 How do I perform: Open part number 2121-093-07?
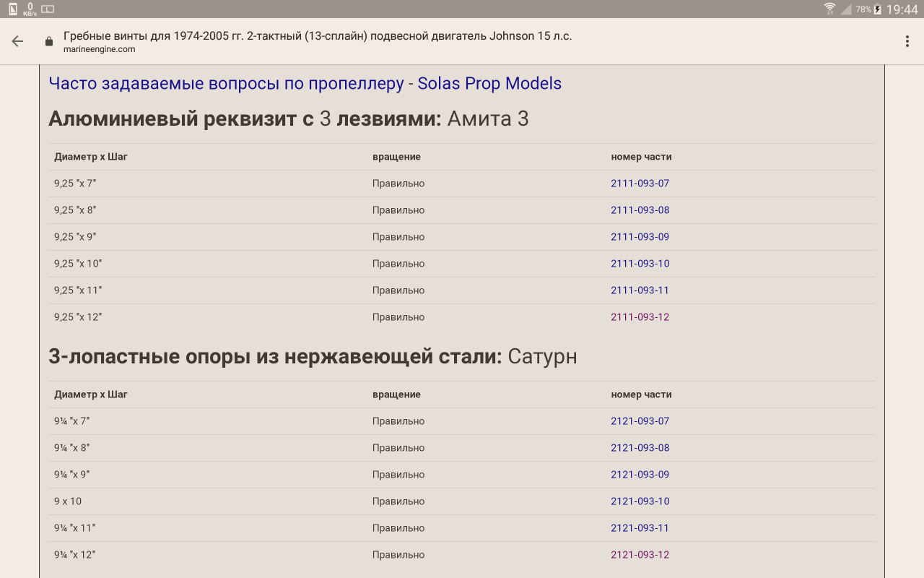click(640, 421)
